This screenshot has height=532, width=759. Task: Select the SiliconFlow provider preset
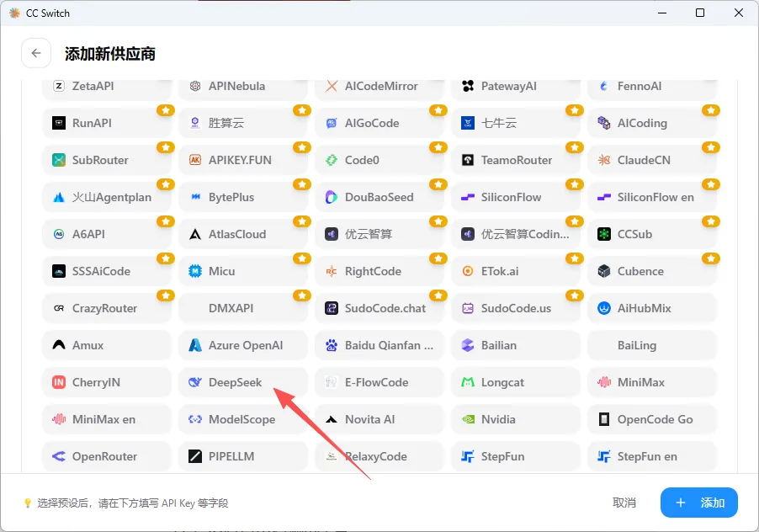[x=516, y=197]
